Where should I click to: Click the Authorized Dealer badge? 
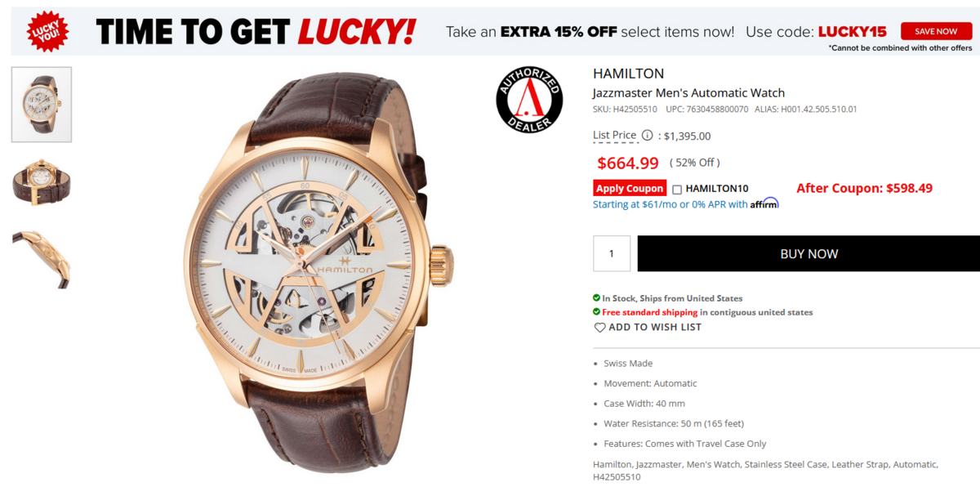pyautogui.click(x=529, y=100)
